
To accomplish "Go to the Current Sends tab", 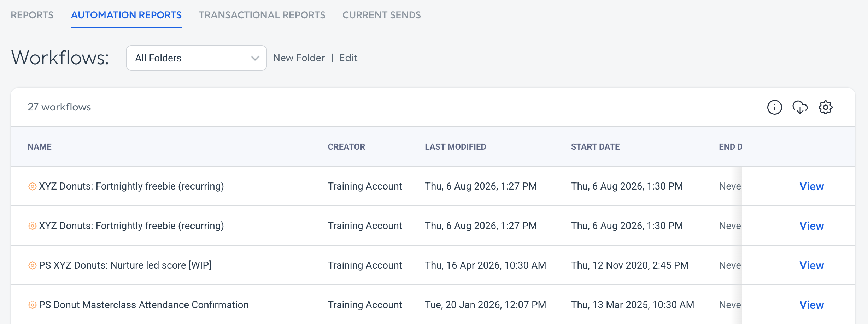I will [x=382, y=15].
